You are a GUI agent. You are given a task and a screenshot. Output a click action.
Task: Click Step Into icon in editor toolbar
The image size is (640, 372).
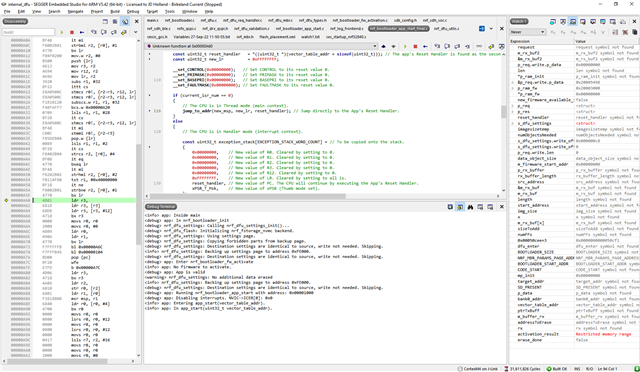(437, 47)
